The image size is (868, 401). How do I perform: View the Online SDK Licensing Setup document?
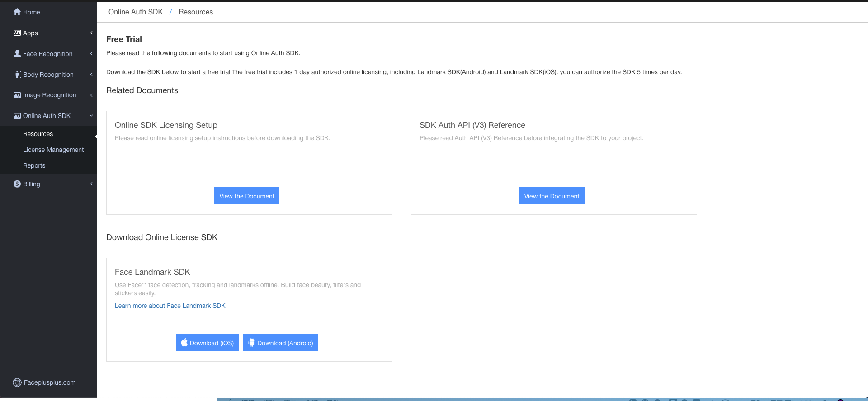coord(247,196)
